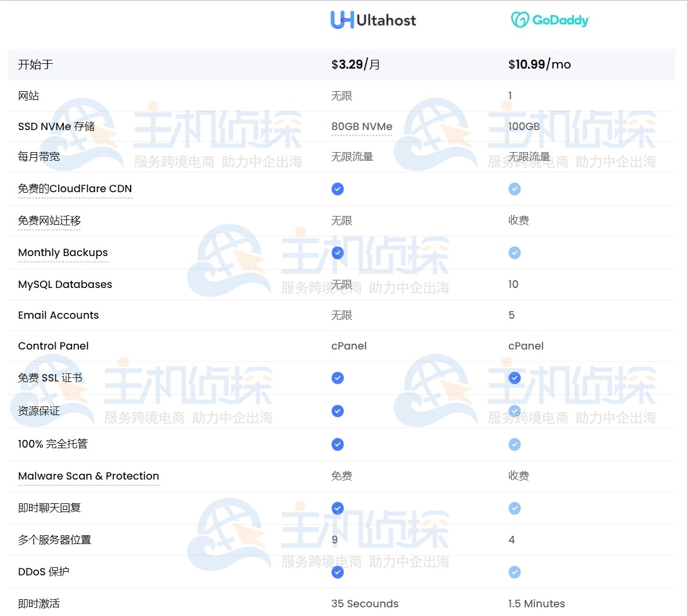Click GoDaddy checkmark for free CloudFlare CDN
Image resolution: width=687 pixels, height=616 pixels.
click(x=514, y=189)
